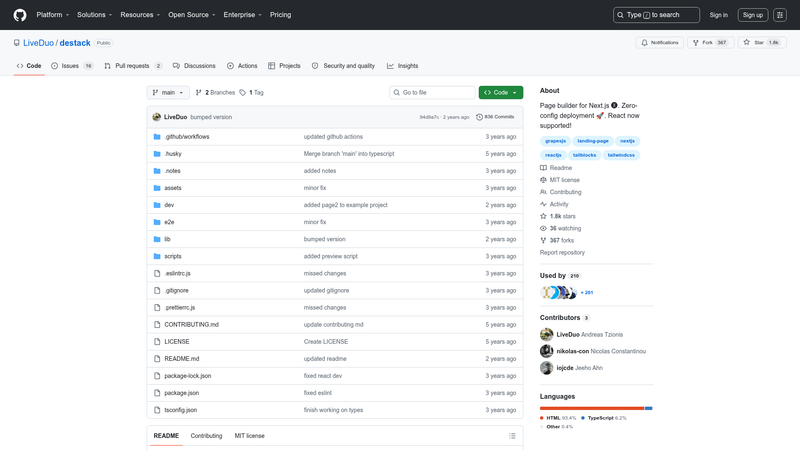Focus the Go to file field

pyautogui.click(x=432, y=92)
